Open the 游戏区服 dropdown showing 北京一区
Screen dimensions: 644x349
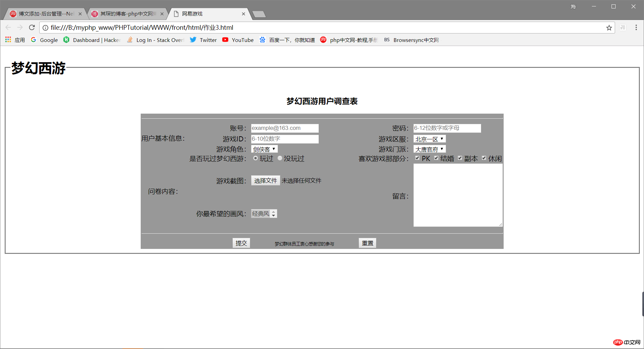[430, 139]
